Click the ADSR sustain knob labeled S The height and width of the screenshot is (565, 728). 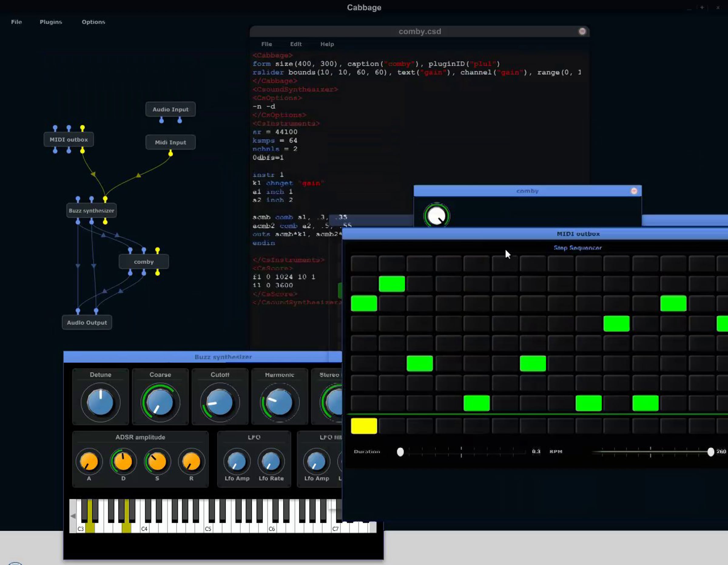pyautogui.click(x=157, y=462)
